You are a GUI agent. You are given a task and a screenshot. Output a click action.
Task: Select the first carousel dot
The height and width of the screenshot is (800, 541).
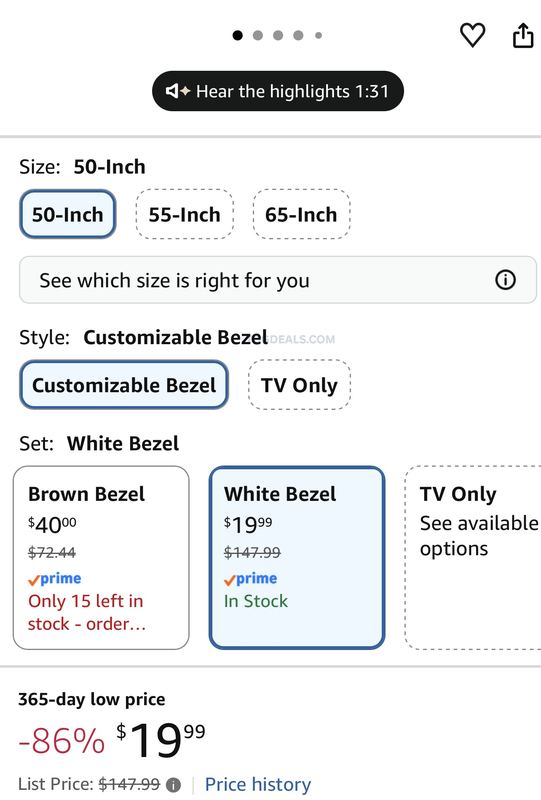point(237,35)
